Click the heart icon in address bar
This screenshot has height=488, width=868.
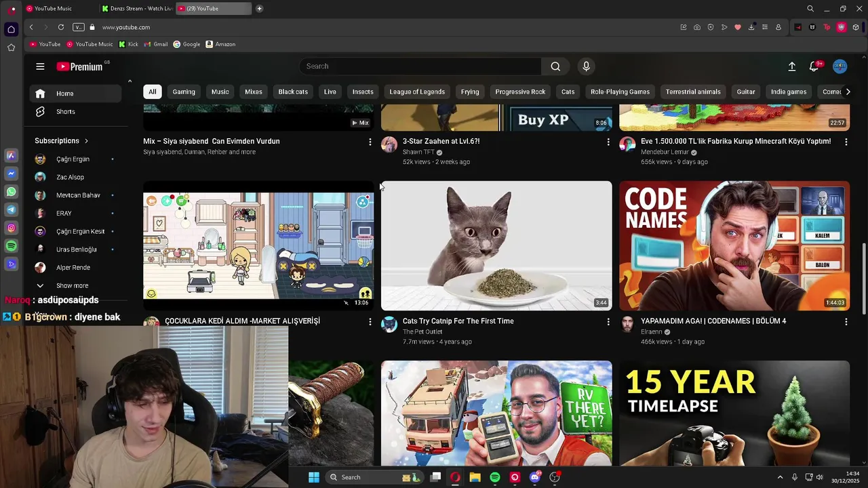point(738,27)
